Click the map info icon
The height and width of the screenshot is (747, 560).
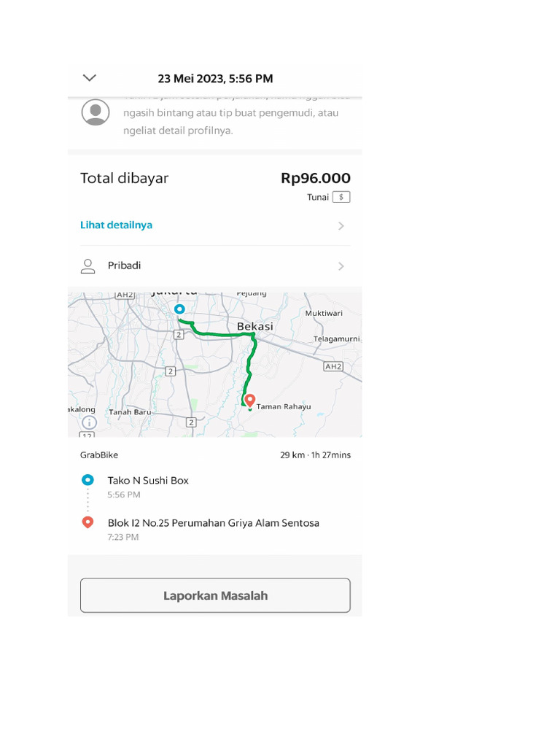(89, 422)
